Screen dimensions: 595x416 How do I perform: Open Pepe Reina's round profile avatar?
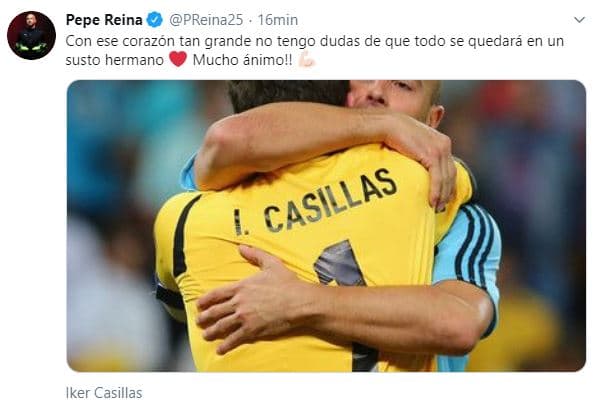[31, 35]
